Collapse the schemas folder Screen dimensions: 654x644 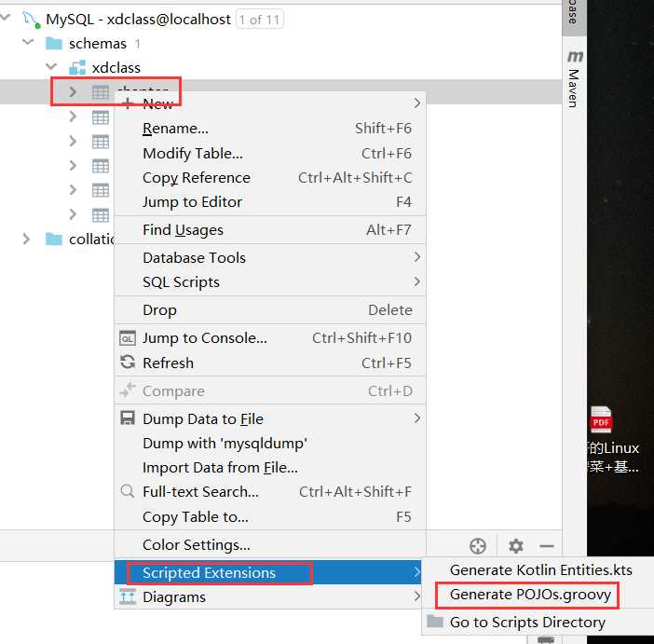pos(28,42)
